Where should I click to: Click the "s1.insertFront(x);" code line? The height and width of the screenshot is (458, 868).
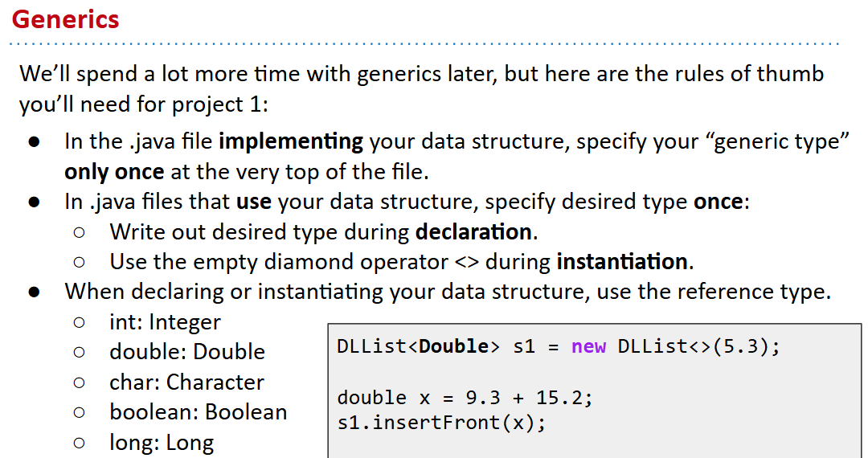pyautogui.click(x=440, y=423)
